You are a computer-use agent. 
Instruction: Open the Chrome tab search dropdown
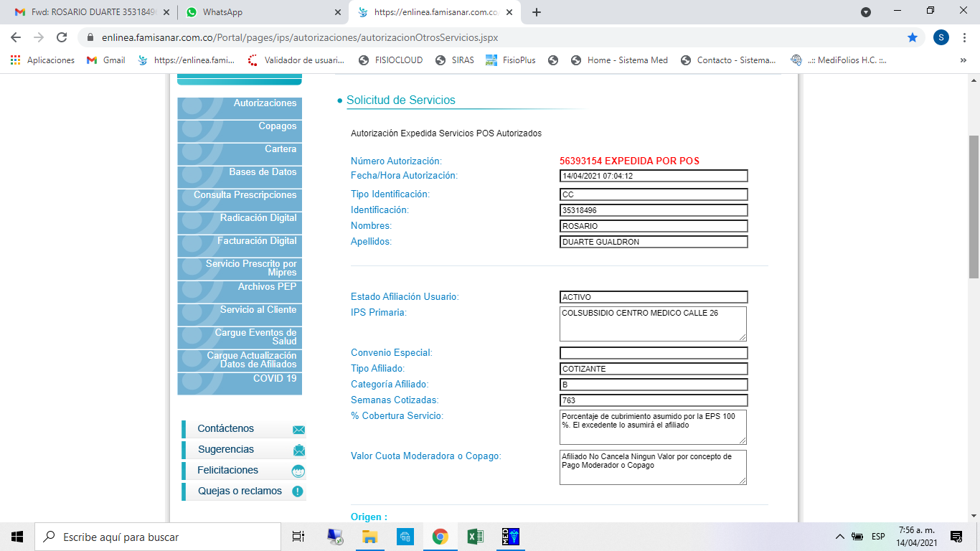click(x=866, y=12)
